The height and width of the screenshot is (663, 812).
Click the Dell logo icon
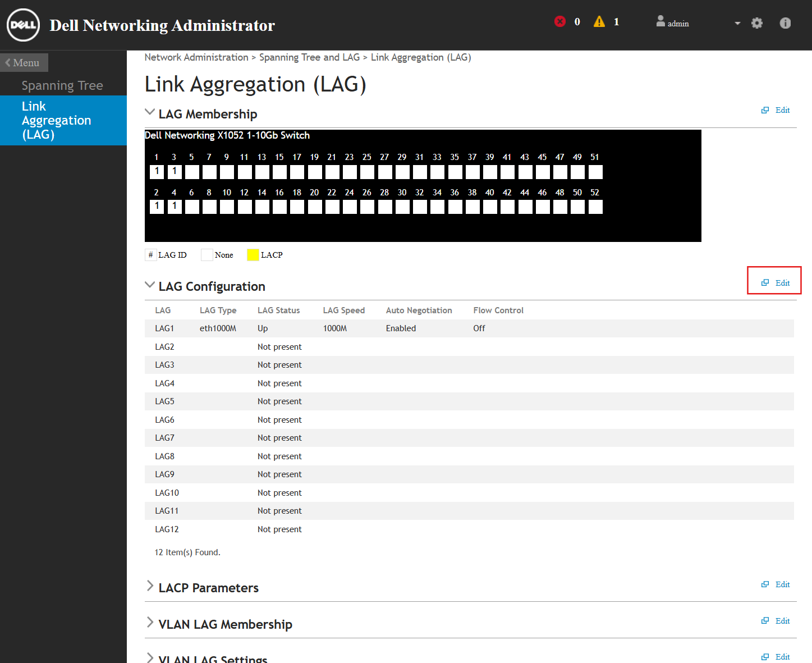(x=23, y=25)
